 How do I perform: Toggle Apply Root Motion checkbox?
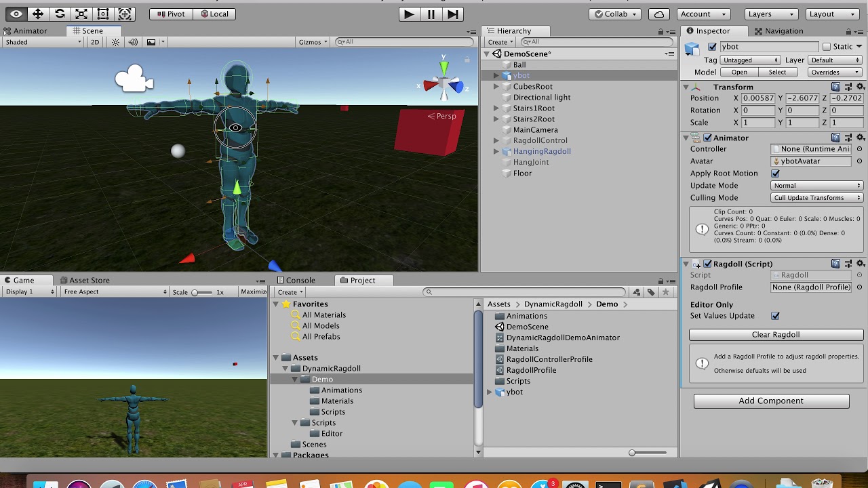point(775,174)
